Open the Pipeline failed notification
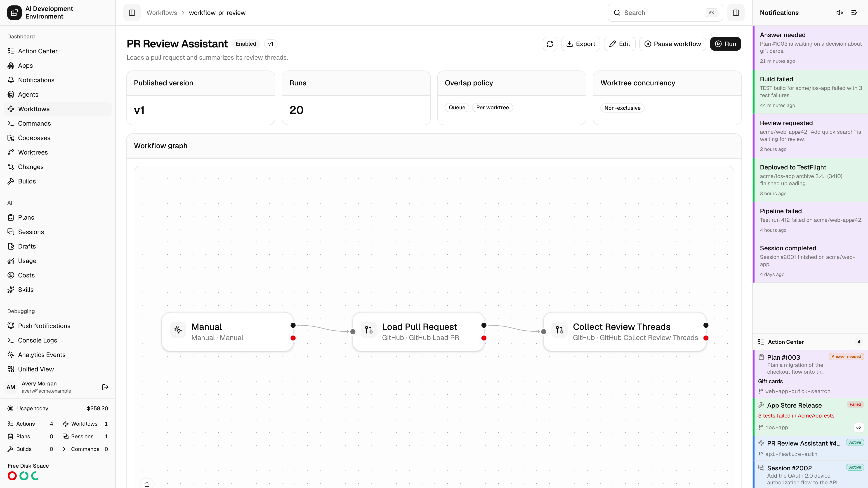Viewport: 868px width, 488px height. (810, 220)
